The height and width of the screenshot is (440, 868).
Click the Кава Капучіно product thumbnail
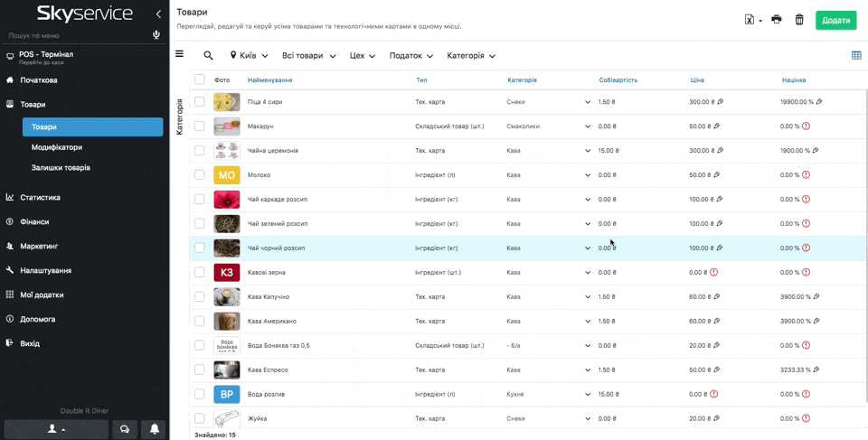tap(226, 296)
